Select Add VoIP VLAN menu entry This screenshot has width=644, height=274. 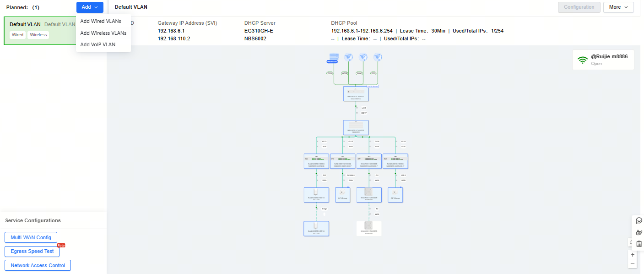coord(97,44)
